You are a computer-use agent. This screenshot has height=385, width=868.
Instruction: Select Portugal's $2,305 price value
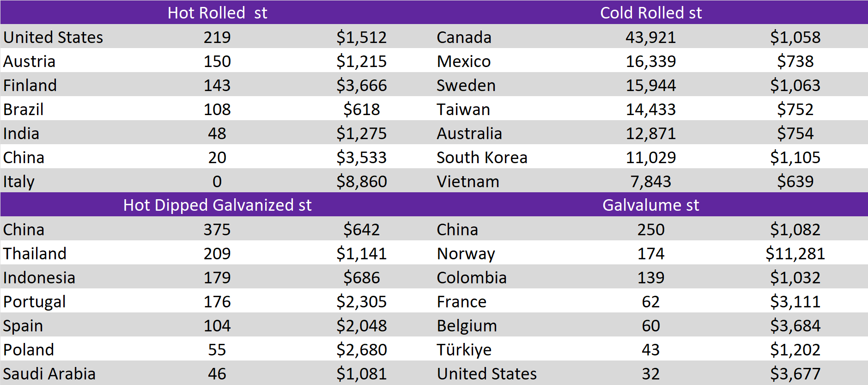pos(361,301)
